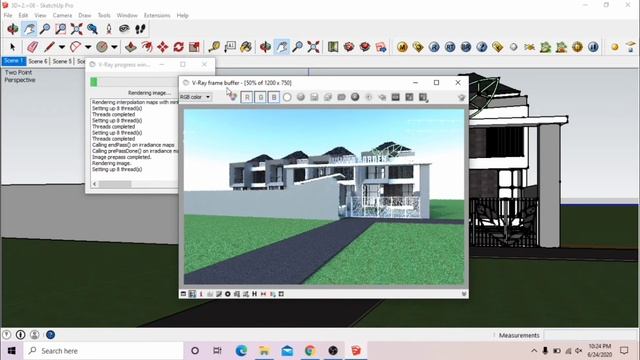Click the rendered image in frame buffer

[324, 196]
